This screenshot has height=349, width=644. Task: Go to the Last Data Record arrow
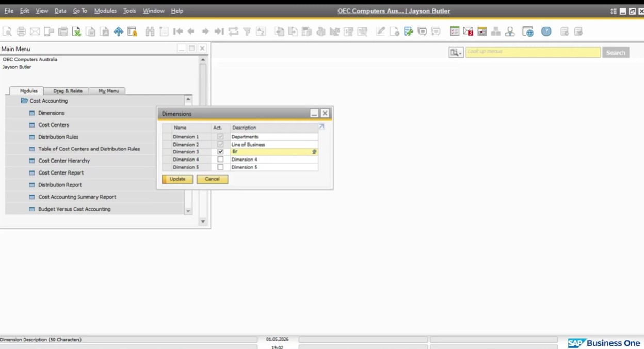tap(219, 31)
